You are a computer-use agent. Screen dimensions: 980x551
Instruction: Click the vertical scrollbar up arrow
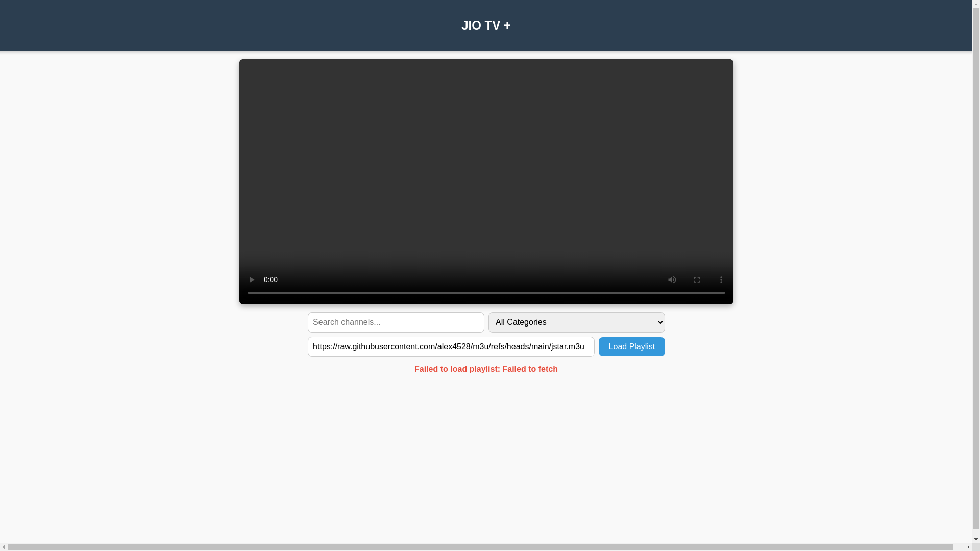[x=976, y=4]
